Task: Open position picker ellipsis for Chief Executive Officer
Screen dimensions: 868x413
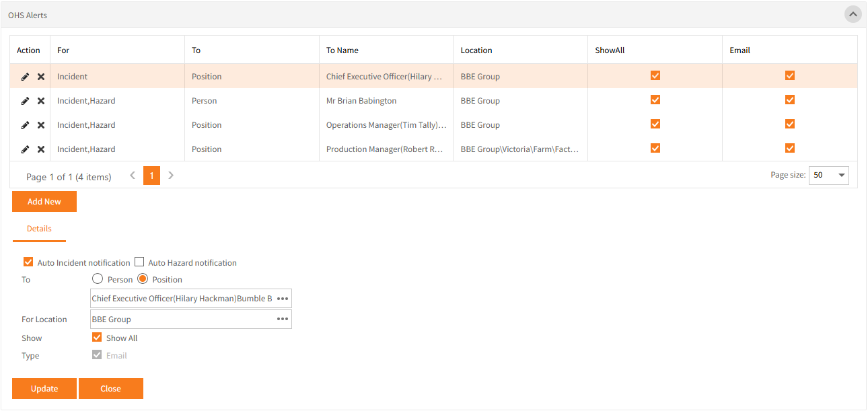Action: click(283, 299)
